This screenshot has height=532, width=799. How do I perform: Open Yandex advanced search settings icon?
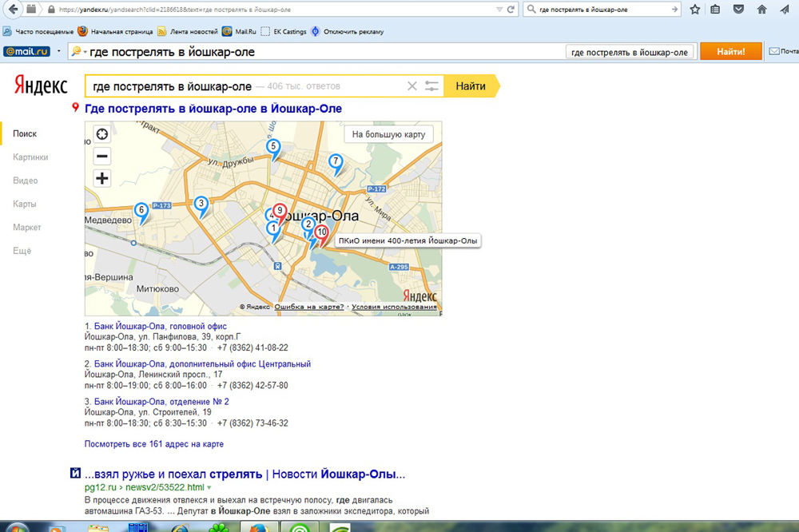[x=431, y=86]
